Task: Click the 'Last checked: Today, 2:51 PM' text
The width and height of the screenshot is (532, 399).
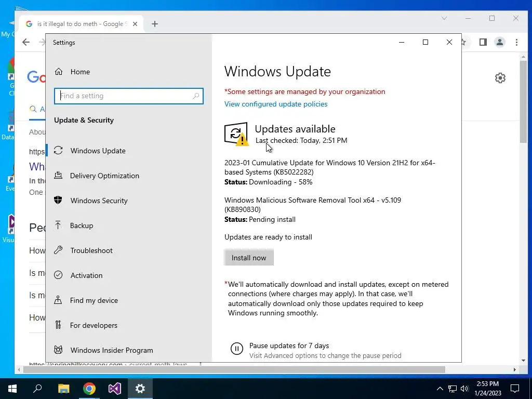Action: [301, 140]
